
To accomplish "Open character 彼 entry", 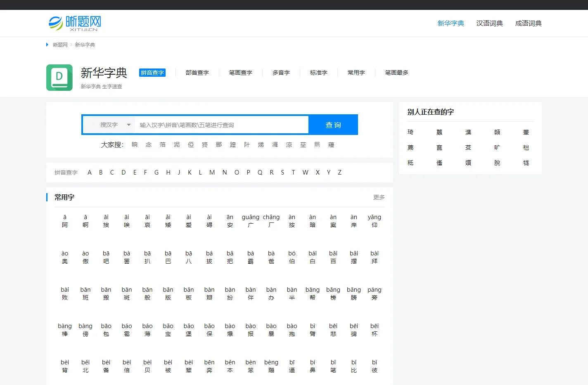I will pyautogui.click(x=375, y=366).
